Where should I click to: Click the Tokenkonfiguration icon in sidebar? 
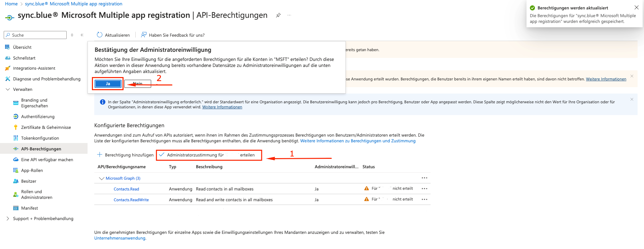point(15,138)
